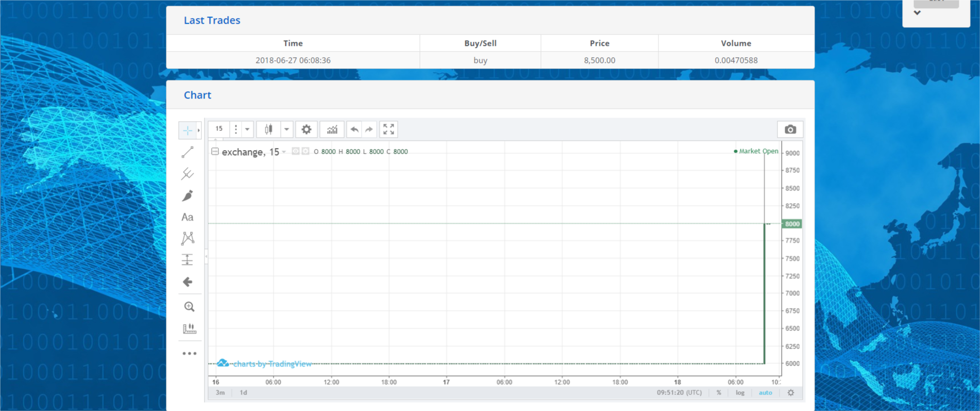This screenshot has width=980, height=411.
Task: Open chart properties gear in toolbar
Action: pyautogui.click(x=307, y=129)
